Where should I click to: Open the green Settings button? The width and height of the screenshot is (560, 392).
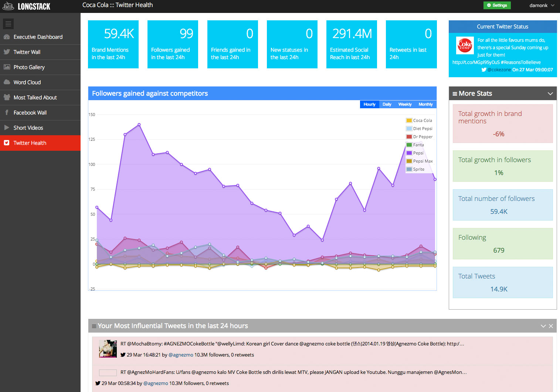coord(497,5)
